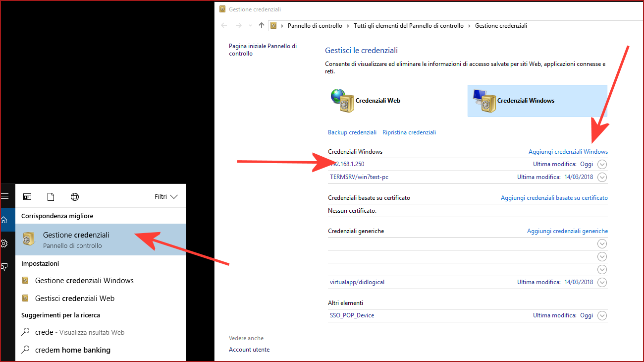This screenshot has height=362, width=644.
Task: Click magnifier icon beside credem home banking
Action: (26, 350)
